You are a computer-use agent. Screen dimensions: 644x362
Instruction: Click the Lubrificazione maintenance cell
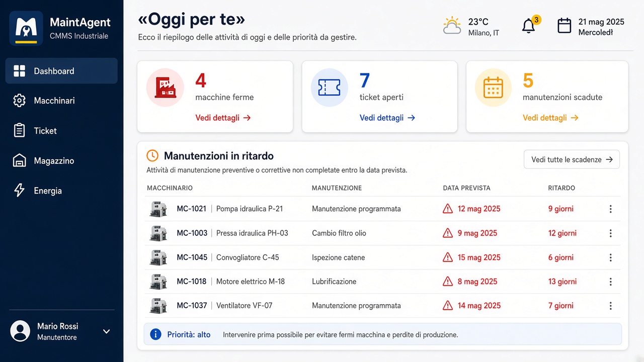point(334,282)
